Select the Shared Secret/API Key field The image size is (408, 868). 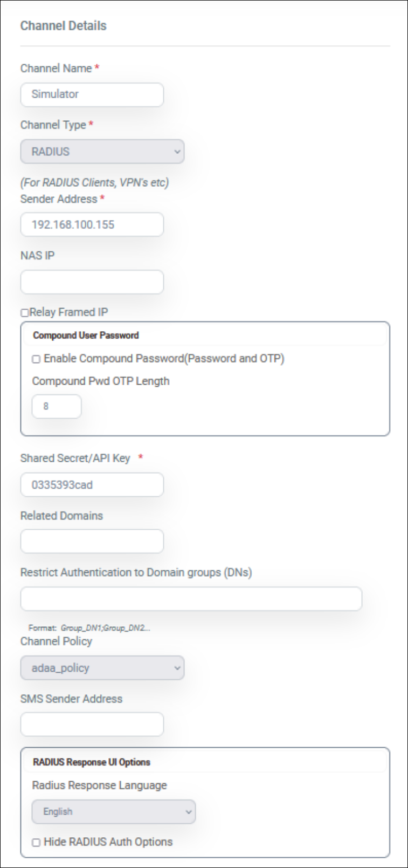pos(92,484)
